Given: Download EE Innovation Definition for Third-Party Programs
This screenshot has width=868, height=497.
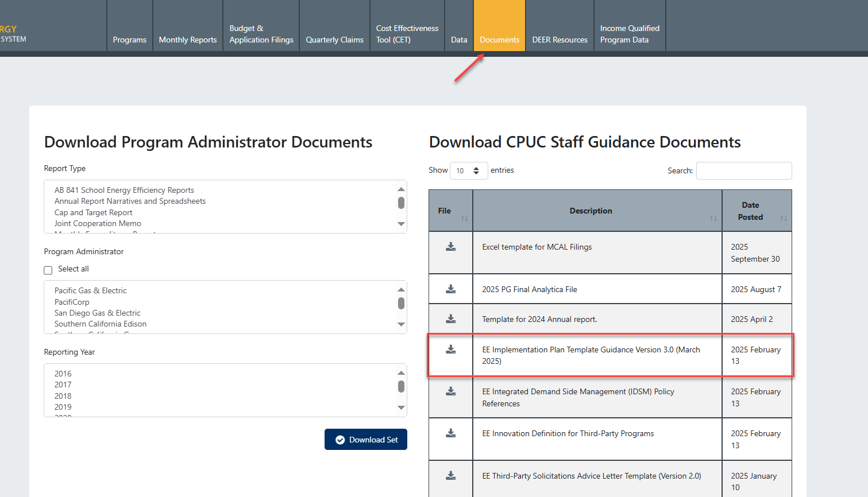Looking at the screenshot, I should (451, 433).
